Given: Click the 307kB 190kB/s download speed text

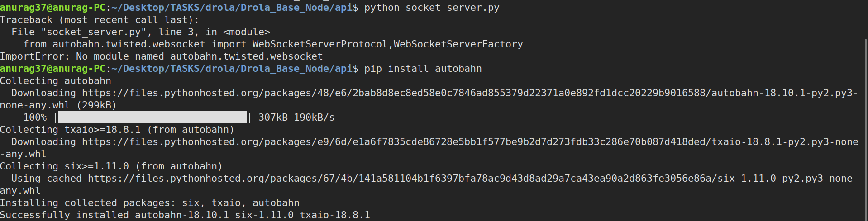Looking at the screenshot, I should [x=296, y=118].
